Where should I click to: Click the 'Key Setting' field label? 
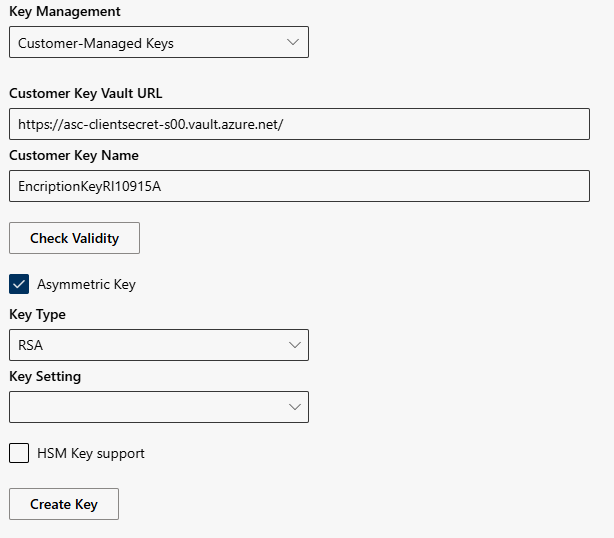click(45, 377)
